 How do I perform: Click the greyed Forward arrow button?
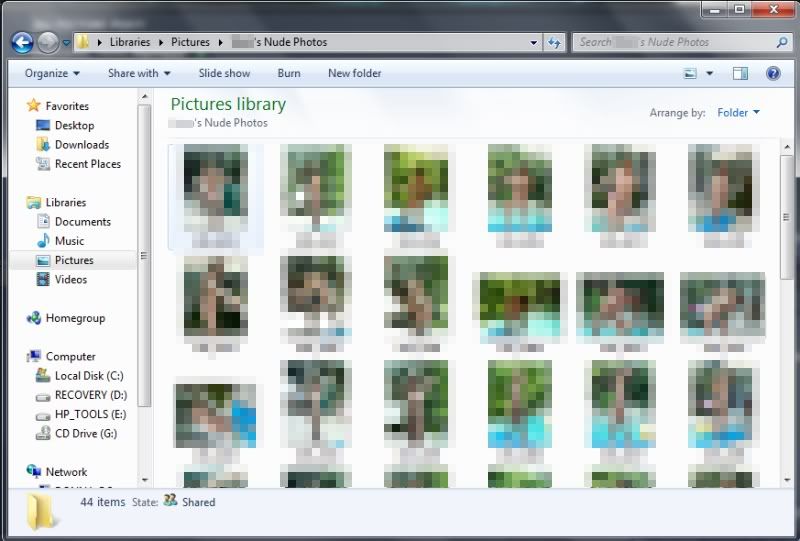point(48,42)
